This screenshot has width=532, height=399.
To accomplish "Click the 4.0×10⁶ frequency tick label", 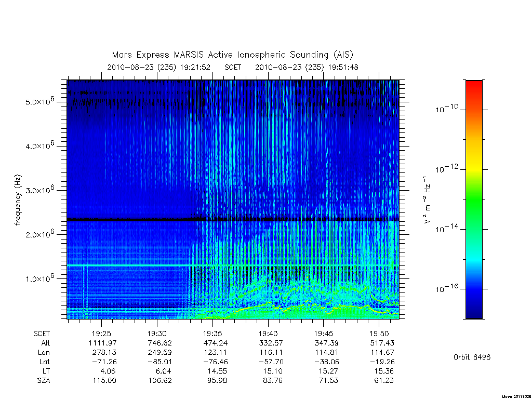I will click(39, 145).
